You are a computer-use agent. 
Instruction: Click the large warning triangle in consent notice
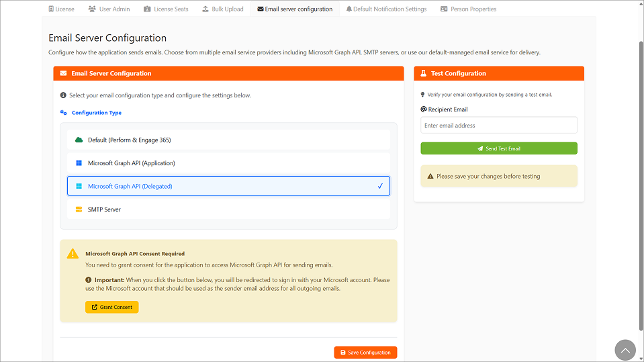coord(73,253)
